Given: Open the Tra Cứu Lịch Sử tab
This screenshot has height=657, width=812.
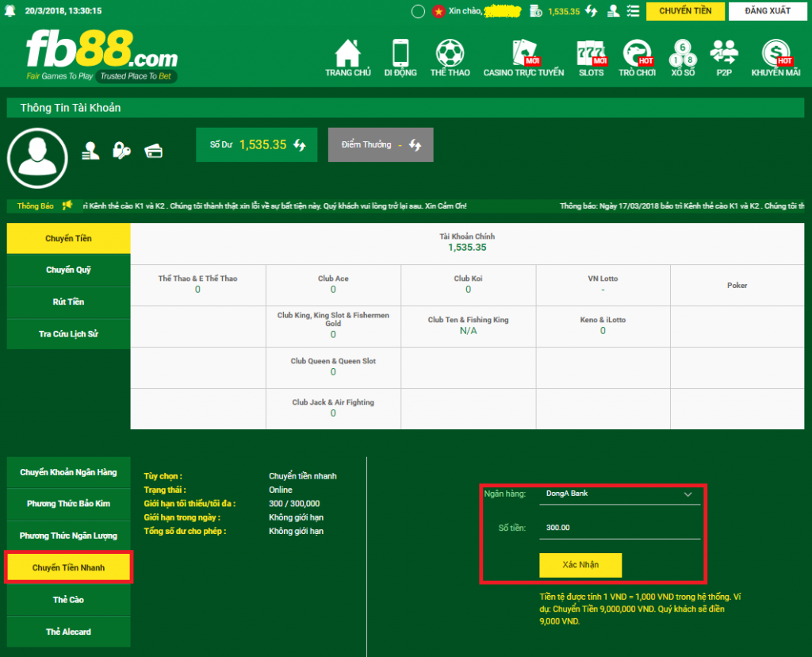Looking at the screenshot, I should coord(68,334).
